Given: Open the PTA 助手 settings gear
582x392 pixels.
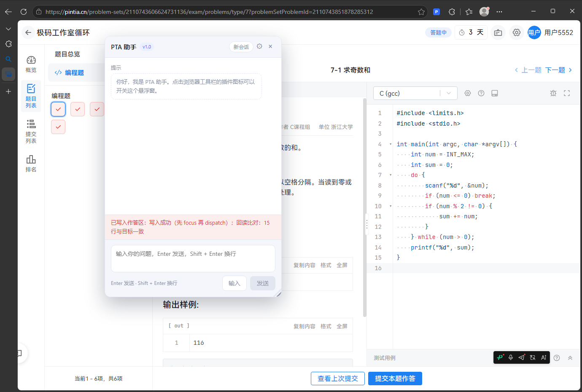Looking at the screenshot, I should 259,46.
